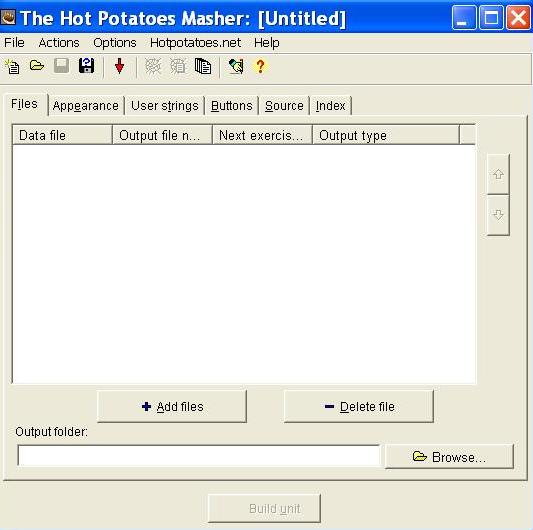This screenshot has width=533, height=530.
Task: Click the Save As floppy icon
Action: (x=86, y=66)
